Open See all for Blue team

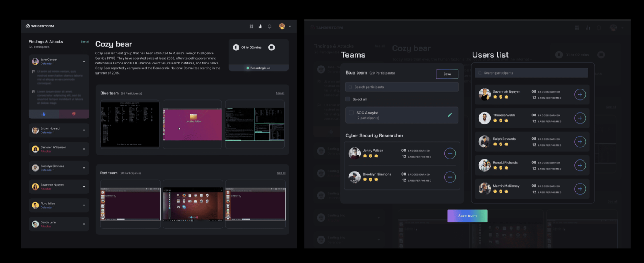pyautogui.click(x=280, y=93)
